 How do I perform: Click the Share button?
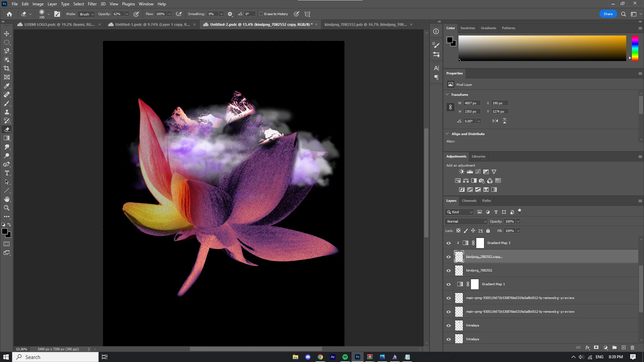point(608,14)
